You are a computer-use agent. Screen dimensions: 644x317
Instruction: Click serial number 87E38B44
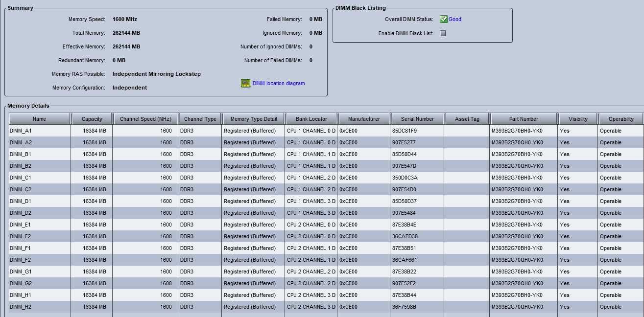404,295
